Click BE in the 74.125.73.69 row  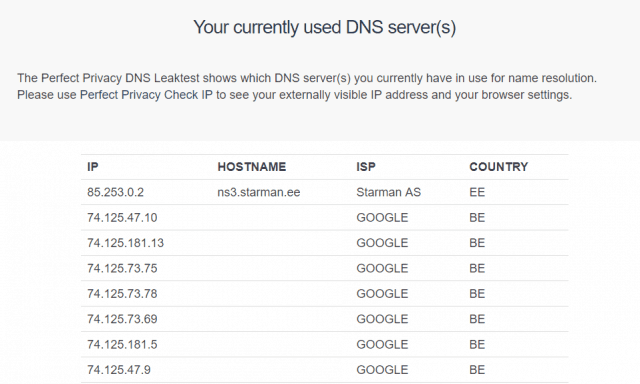pyautogui.click(x=477, y=319)
